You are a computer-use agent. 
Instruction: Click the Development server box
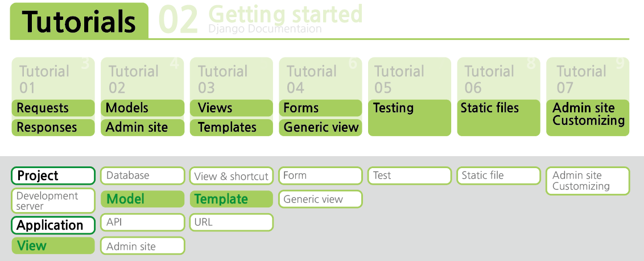tap(53, 201)
